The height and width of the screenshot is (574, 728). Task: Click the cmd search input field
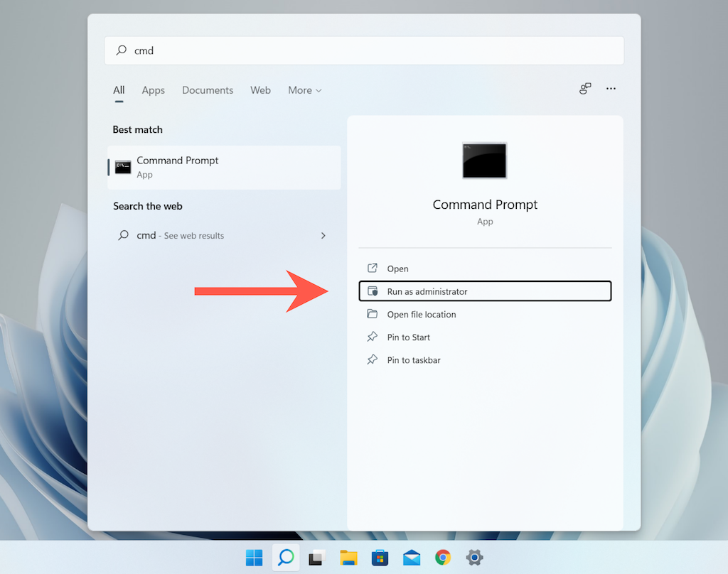[364, 50]
